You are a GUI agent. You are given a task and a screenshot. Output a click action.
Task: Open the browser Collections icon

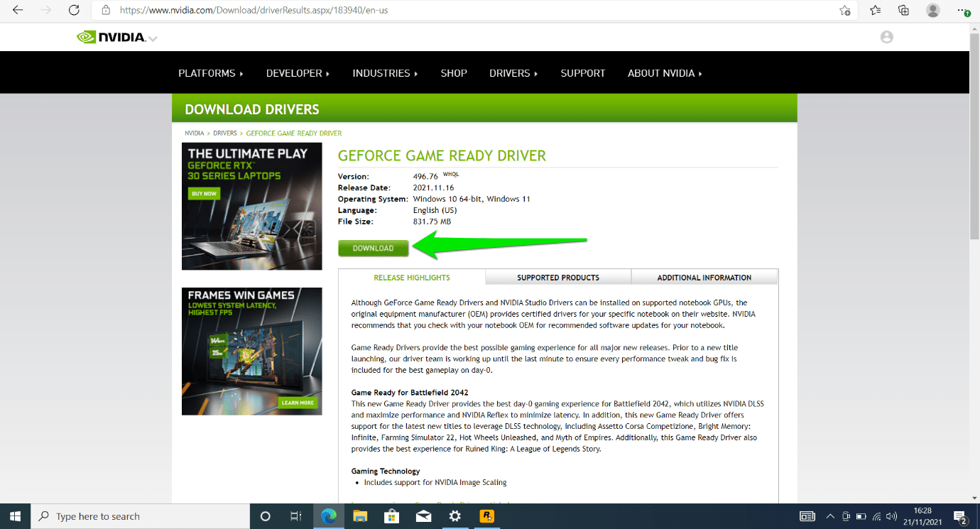coord(903,11)
